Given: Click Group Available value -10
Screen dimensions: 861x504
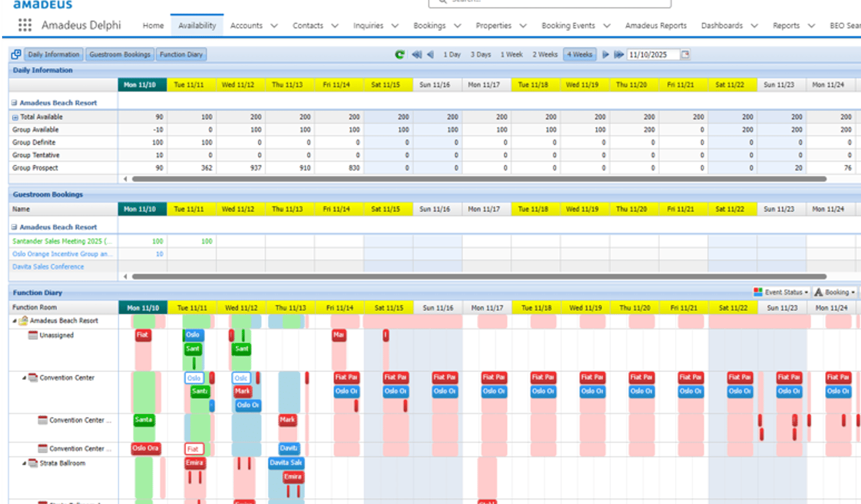Looking at the screenshot, I should 158,130.
